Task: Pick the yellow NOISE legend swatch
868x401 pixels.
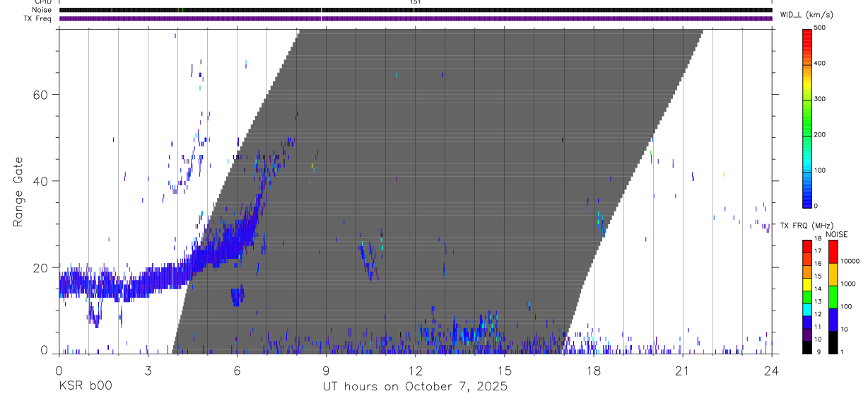Action: point(832,274)
